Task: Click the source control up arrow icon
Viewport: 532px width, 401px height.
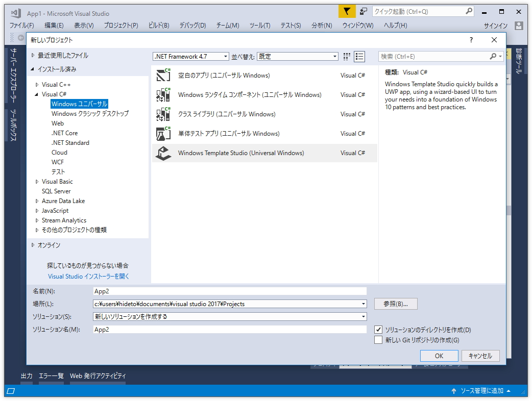Action: [453, 391]
